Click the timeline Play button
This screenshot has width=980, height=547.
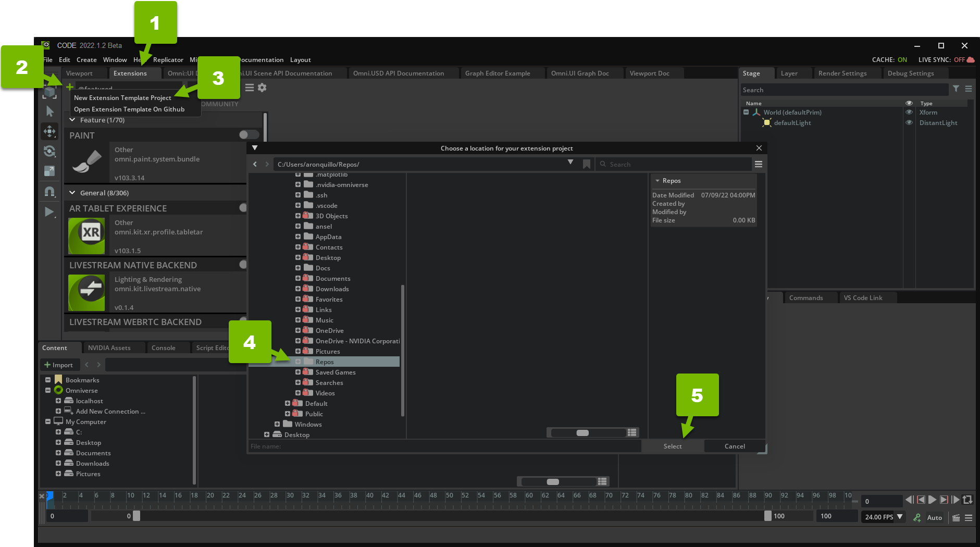[x=933, y=500]
